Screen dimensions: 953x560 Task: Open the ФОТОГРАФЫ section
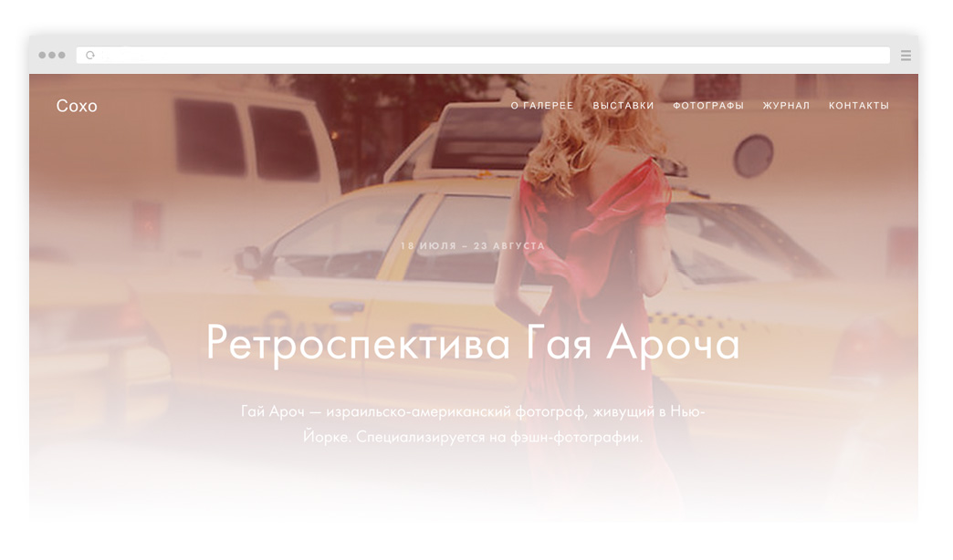(x=708, y=106)
